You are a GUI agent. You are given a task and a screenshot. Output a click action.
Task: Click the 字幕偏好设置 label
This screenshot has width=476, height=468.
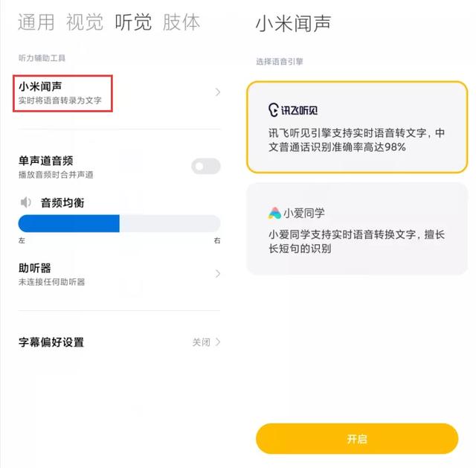click(x=51, y=342)
